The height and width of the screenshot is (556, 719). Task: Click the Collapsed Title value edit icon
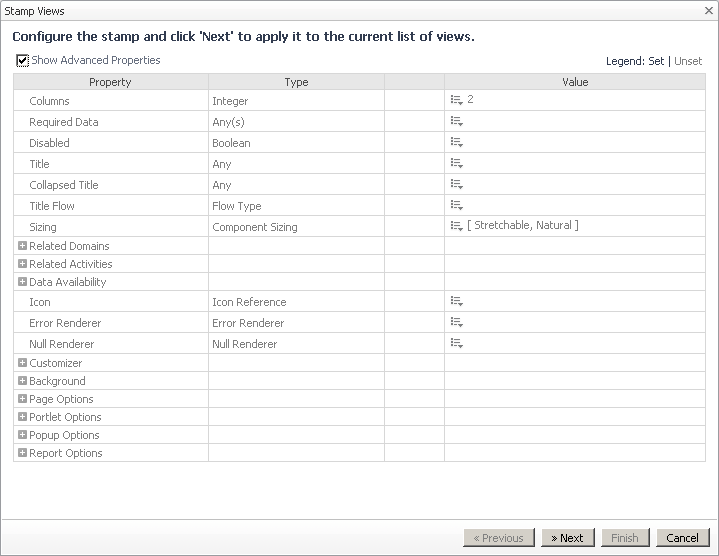pyautogui.click(x=456, y=185)
